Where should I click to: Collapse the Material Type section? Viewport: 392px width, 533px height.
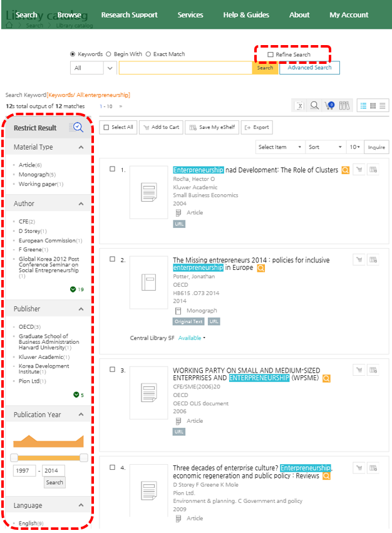[x=81, y=147]
